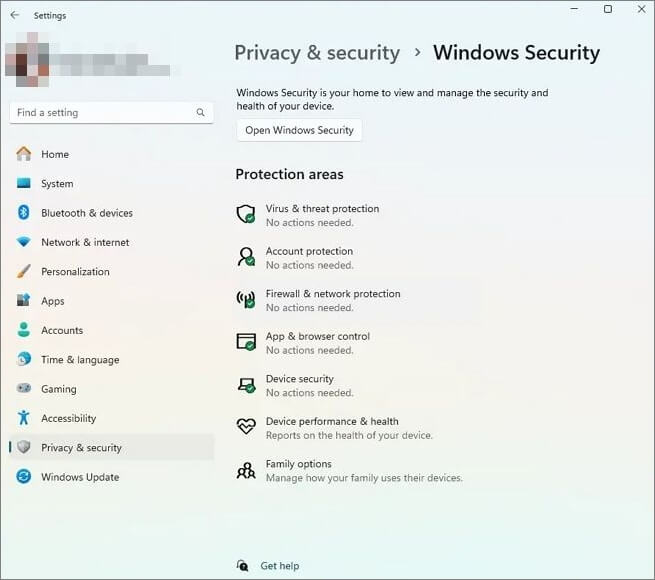Click the Device performance & health heart icon

coord(245,427)
